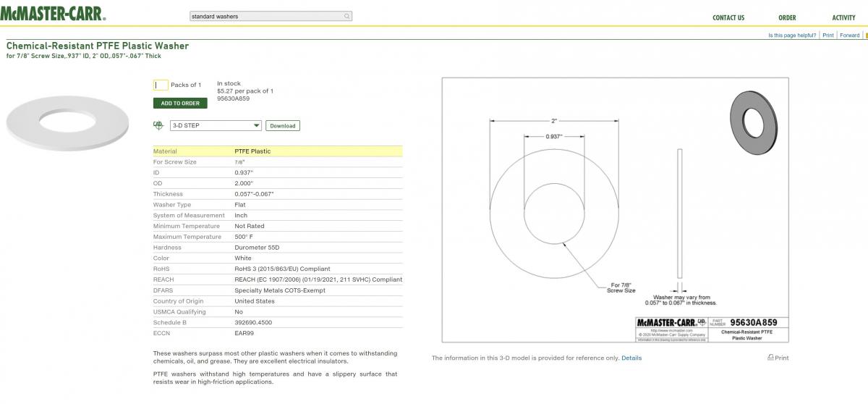Image resolution: width=868 pixels, height=404 pixels.
Task: Open the 3-D STEP file format dropdown
Action: [x=216, y=125]
